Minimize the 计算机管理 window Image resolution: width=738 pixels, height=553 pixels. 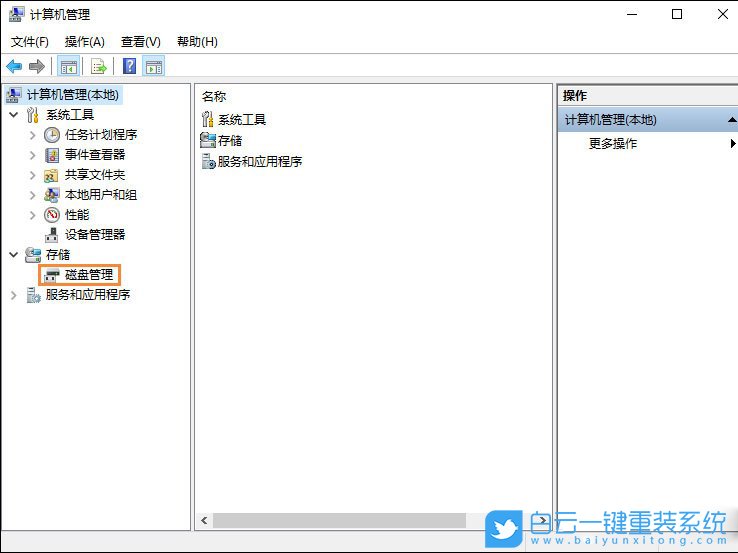coord(632,14)
